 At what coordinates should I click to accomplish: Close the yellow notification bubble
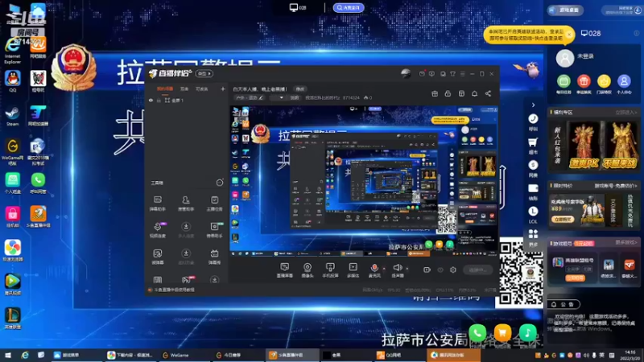[569, 35]
